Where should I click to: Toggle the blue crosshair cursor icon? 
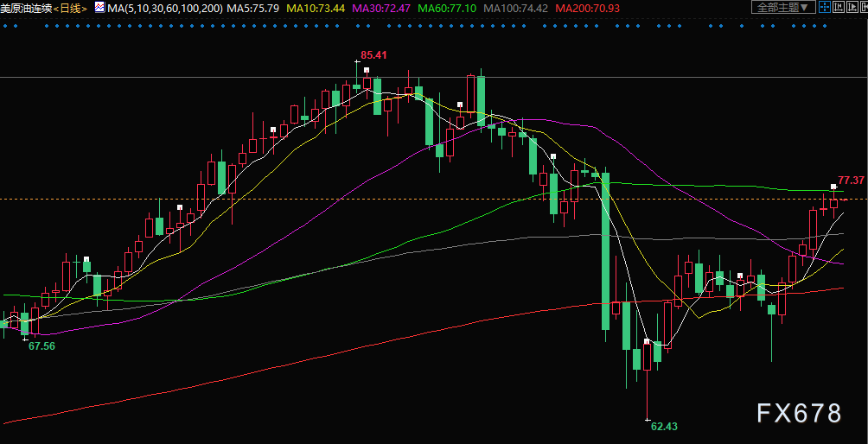(x=825, y=7)
